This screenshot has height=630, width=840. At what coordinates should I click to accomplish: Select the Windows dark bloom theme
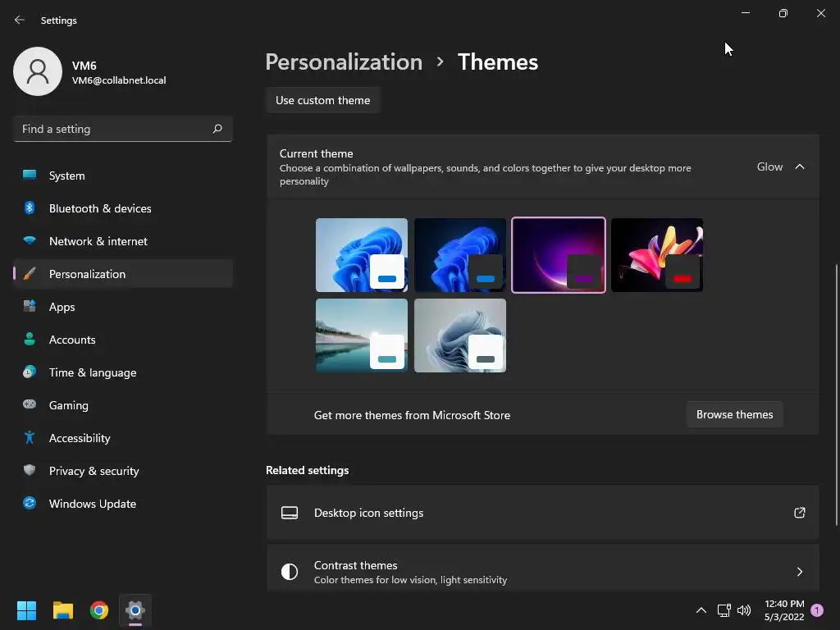coord(460,255)
